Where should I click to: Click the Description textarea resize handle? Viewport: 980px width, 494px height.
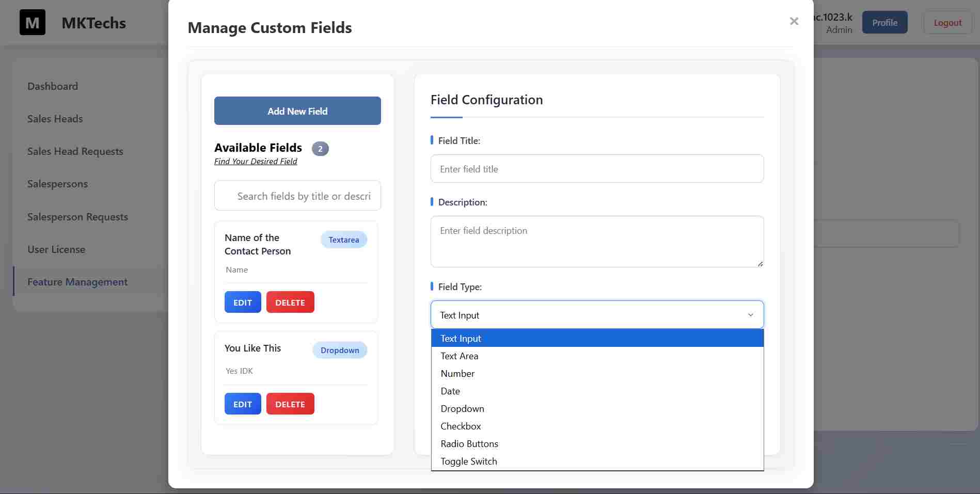(x=760, y=263)
